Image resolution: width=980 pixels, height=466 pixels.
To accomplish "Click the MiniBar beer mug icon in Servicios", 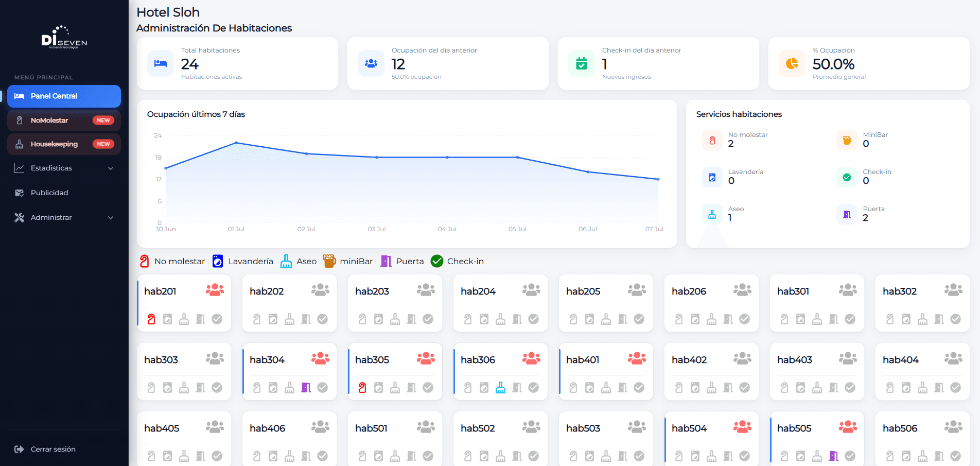I will pos(847,140).
